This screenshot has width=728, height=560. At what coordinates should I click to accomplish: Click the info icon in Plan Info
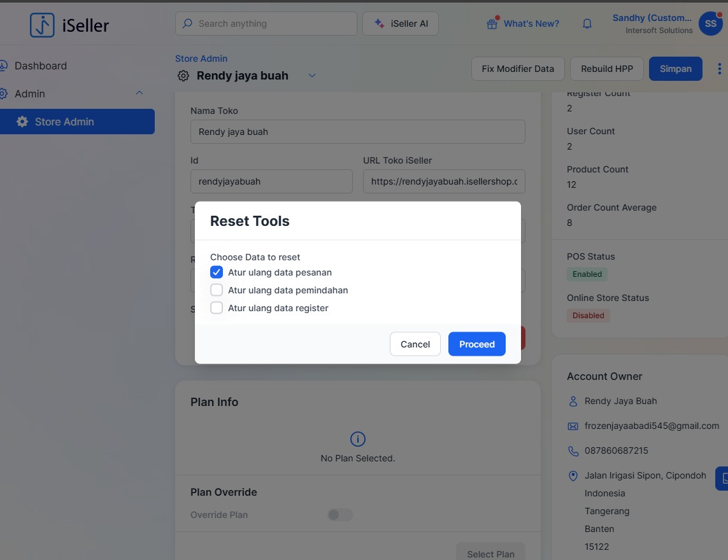click(x=358, y=439)
